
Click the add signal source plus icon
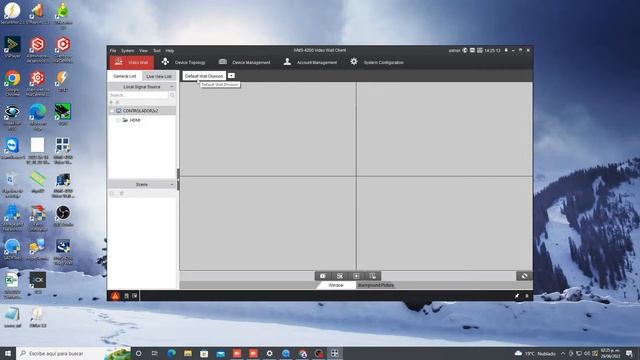pos(111,102)
